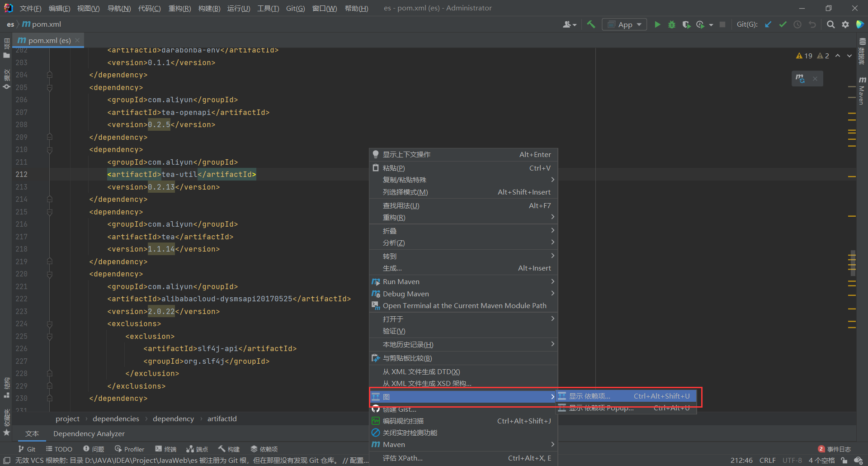Select 关闭实时检测功能 menu item

(463, 433)
